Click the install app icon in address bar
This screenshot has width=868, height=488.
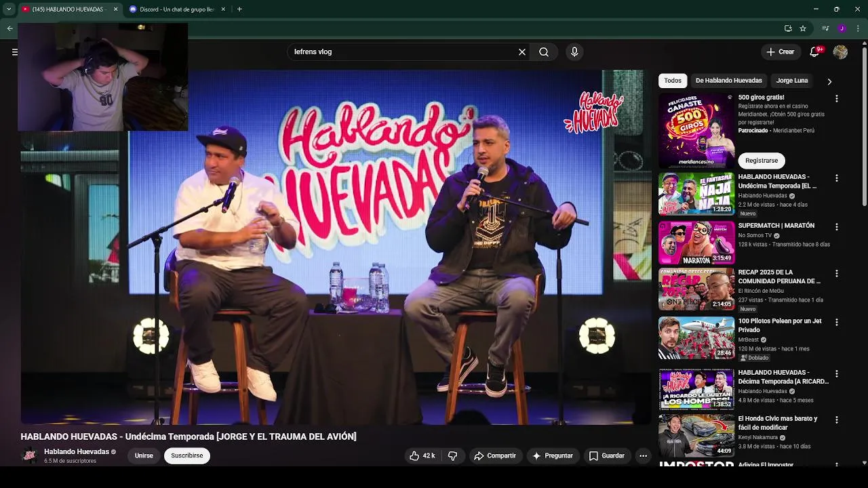click(x=788, y=28)
